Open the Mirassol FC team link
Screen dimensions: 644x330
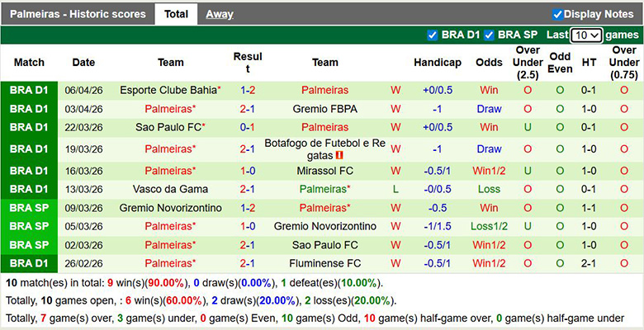point(324,171)
